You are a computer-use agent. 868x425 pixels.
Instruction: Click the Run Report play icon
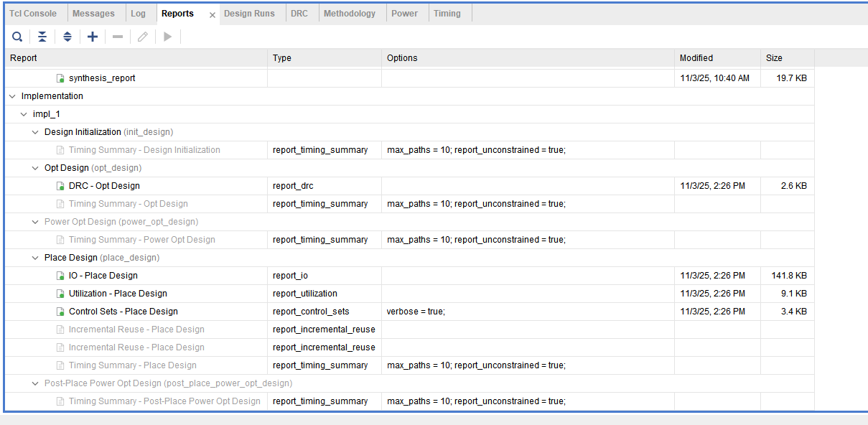[168, 37]
